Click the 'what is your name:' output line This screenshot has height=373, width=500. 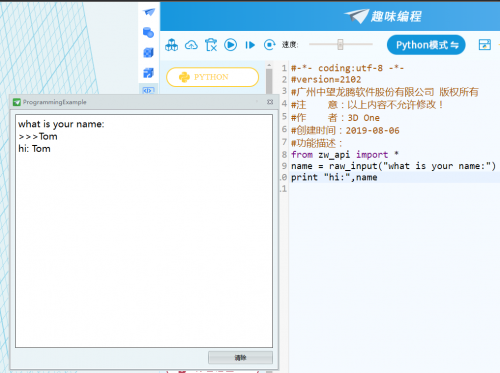61,124
